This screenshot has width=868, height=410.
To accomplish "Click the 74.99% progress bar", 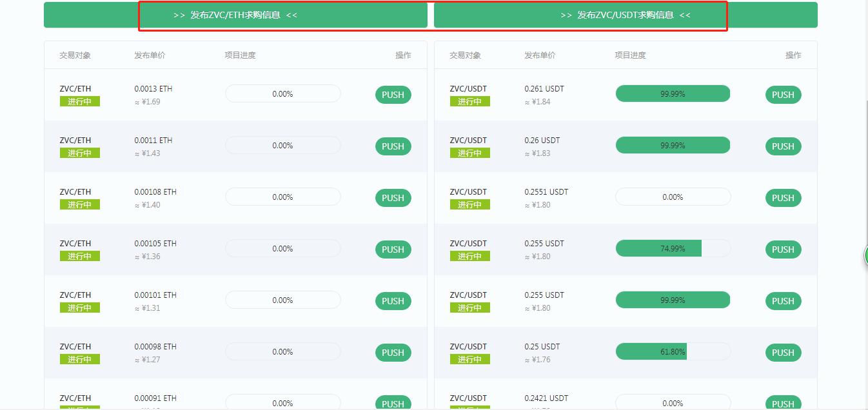I will [x=673, y=248].
